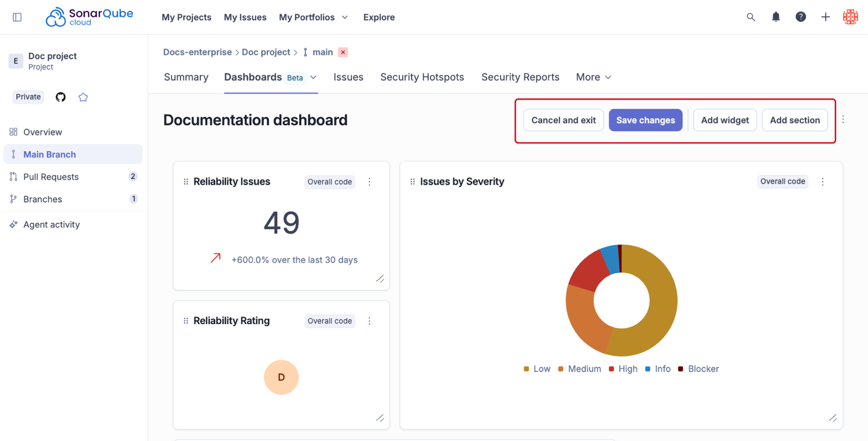Open the notifications bell
Screen dimensions: 868x441
tap(776, 17)
